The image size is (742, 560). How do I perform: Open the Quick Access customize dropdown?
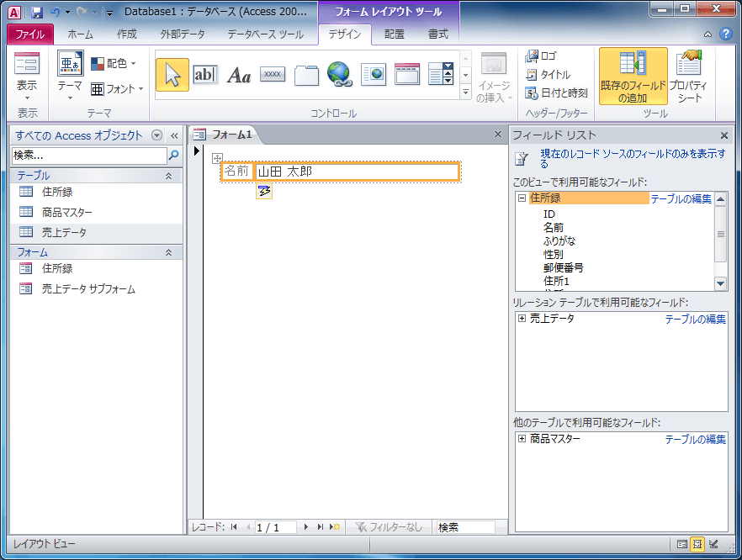click(x=109, y=13)
